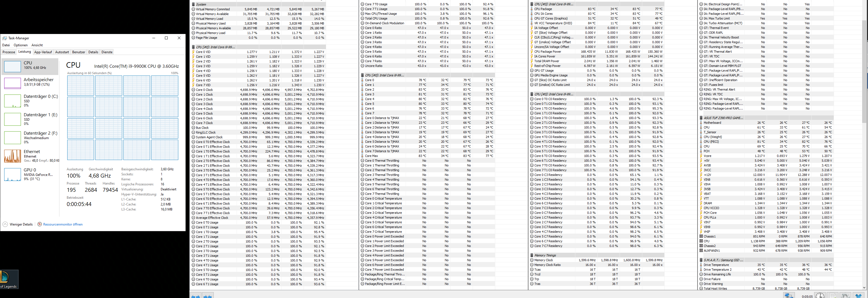Switch to the Prozesse tab
Image resolution: width=868 pixels, height=298 pixels.
click(9, 52)
